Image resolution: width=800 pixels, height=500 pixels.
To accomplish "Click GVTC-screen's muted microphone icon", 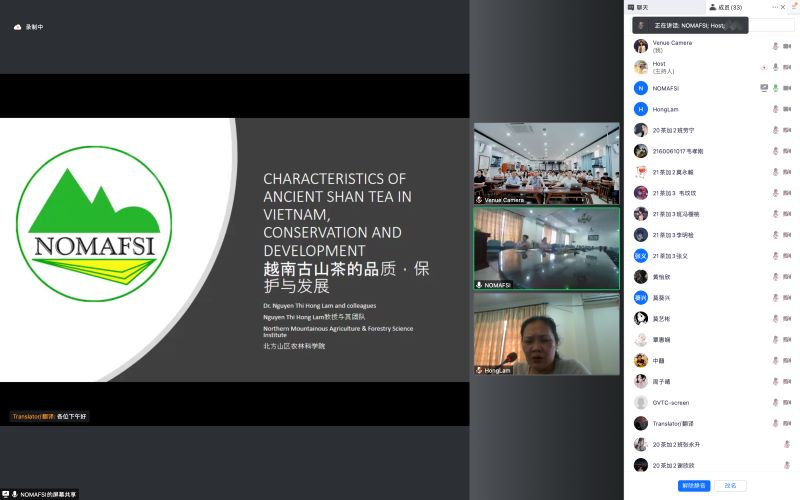I will point(774,403).
